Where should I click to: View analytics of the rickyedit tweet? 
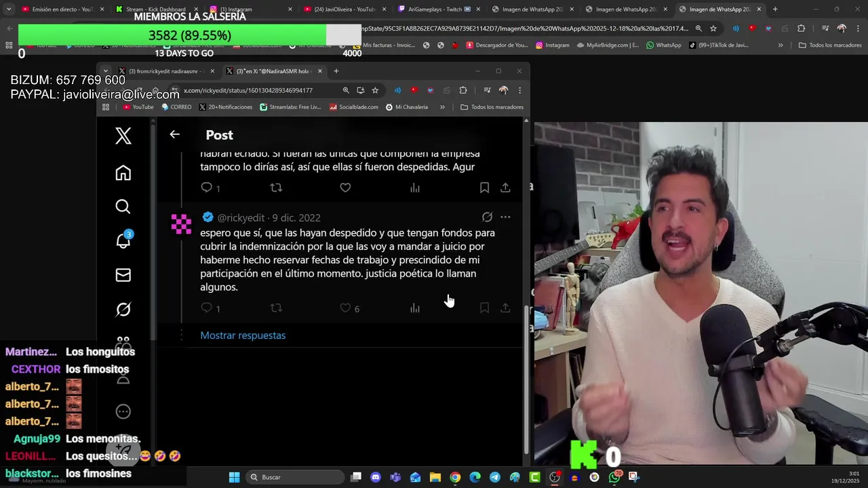coord(415,308)
